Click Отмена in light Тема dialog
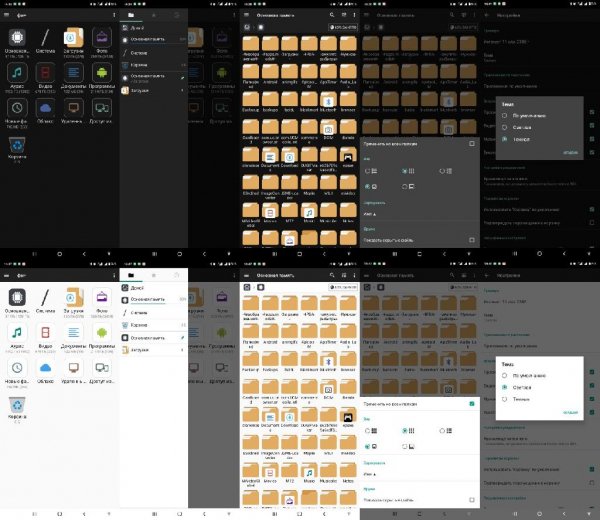Image resolution: width=600 pixels, height=520 pixels. coord(570,412)
